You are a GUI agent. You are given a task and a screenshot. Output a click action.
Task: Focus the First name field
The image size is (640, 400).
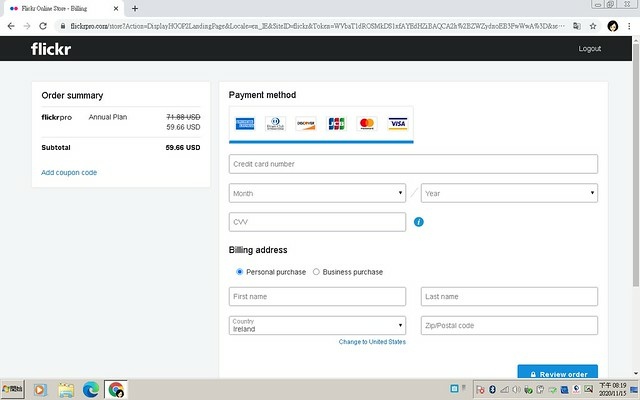tap(317, 296)
